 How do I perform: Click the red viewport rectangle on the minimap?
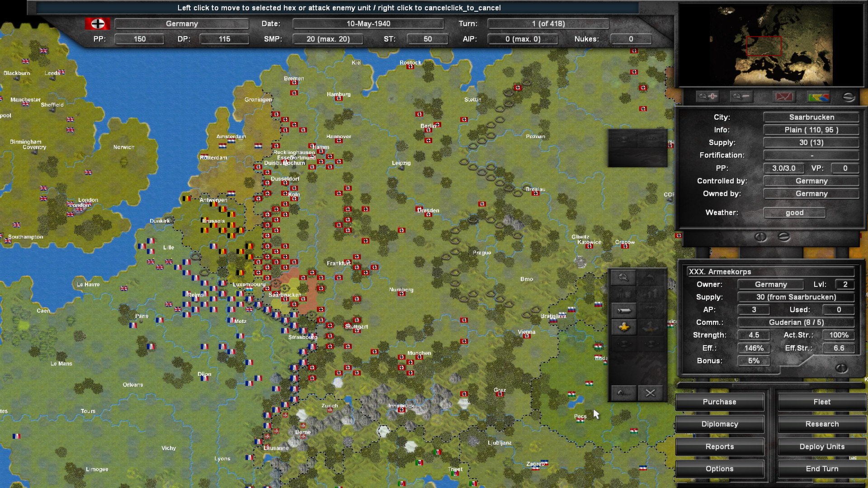tap(764, 45)
